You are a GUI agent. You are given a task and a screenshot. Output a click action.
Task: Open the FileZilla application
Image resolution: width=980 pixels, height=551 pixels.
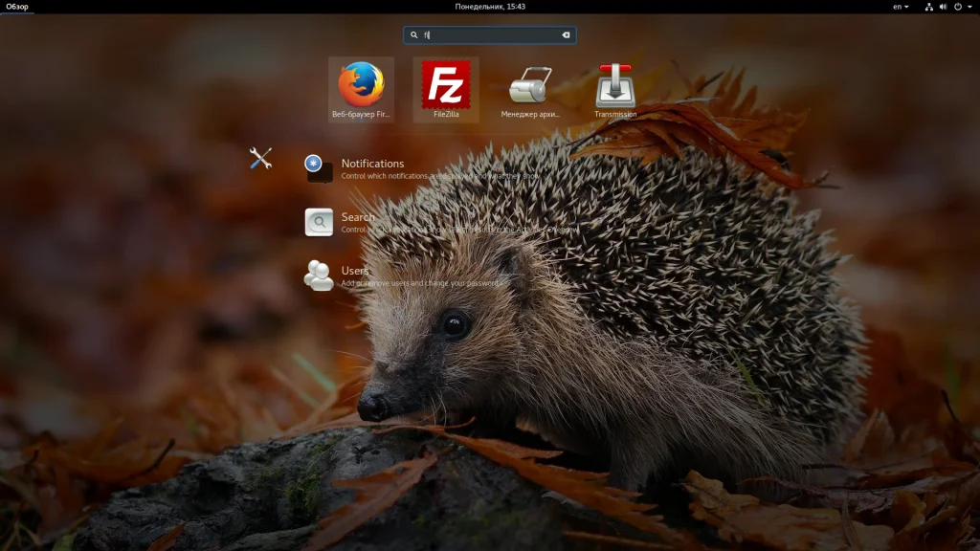[446, 89]
